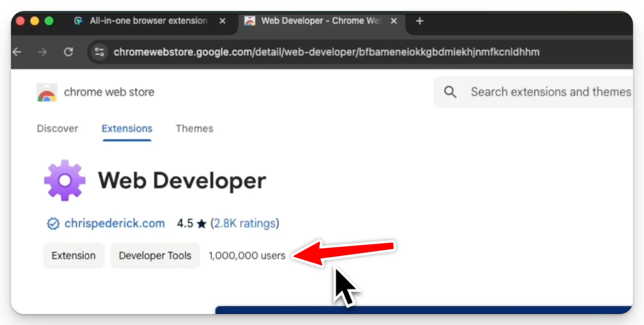Click the Web Developer heading text
The image size is (644, 325).
pos(182,181)
